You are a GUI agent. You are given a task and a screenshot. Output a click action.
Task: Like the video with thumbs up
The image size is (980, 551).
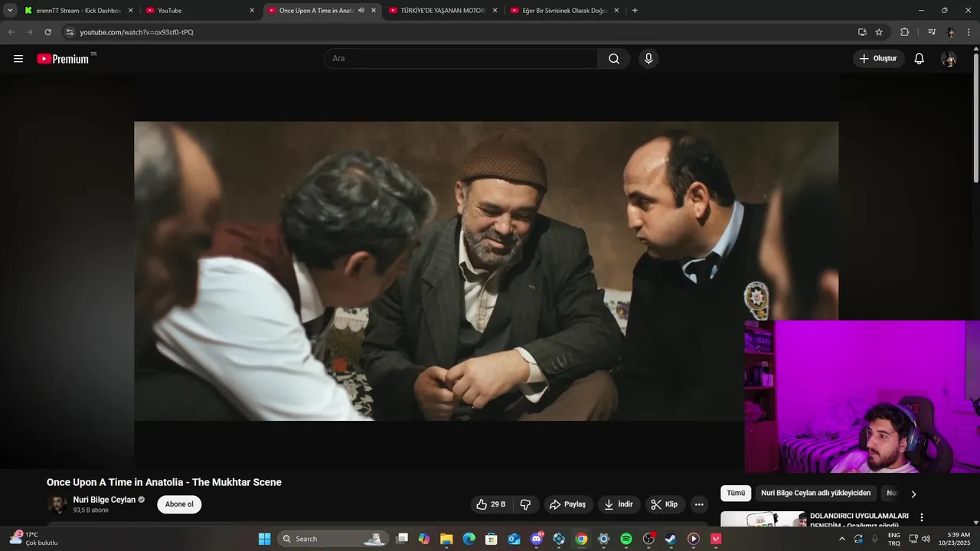tap(492, 504)
